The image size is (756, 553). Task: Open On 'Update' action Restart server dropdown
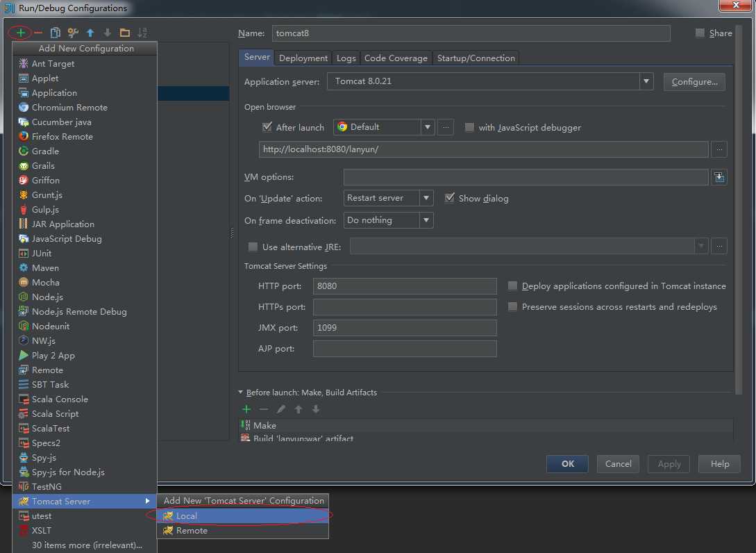coord(426,198)
